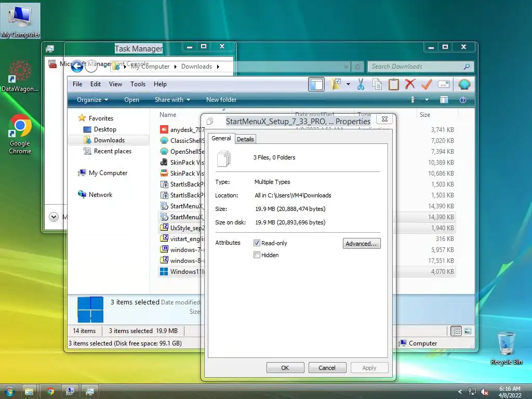Open the Recycle Bin desktop icon

pos(506,349)
